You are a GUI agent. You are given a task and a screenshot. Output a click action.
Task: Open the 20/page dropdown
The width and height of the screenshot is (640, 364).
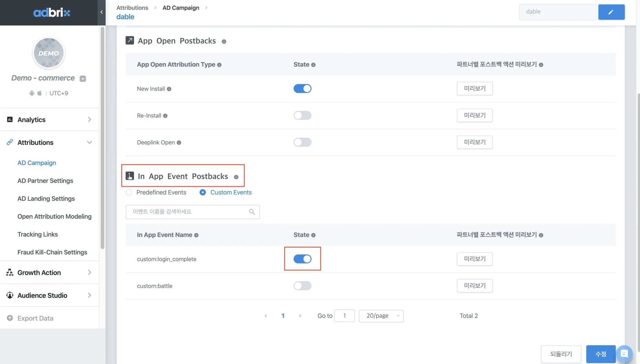pos(381,316)
